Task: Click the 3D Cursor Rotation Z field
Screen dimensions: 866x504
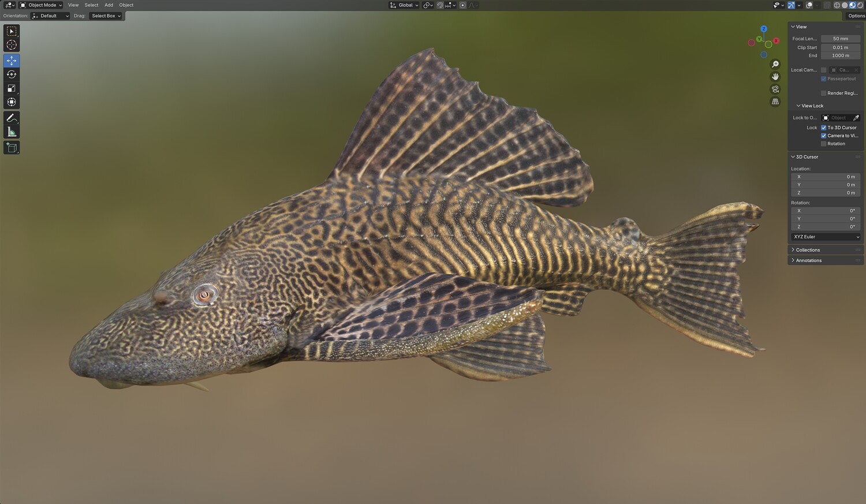Action: (826, 227)
